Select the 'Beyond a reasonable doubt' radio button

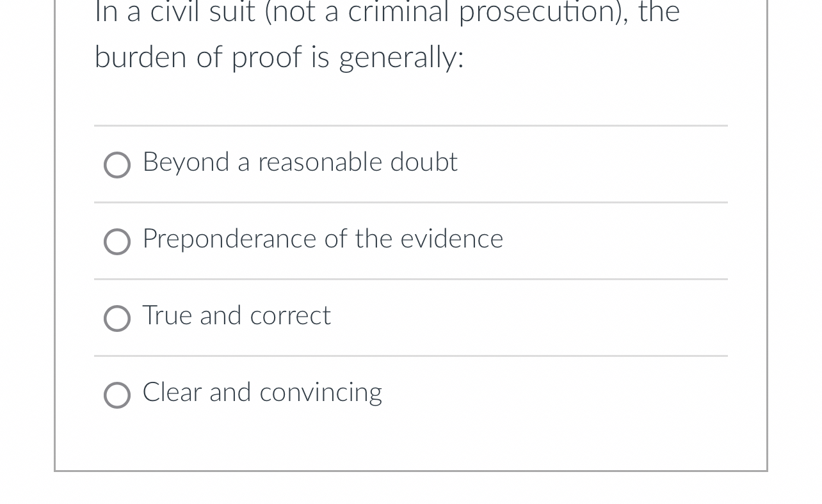click(117, 165)
